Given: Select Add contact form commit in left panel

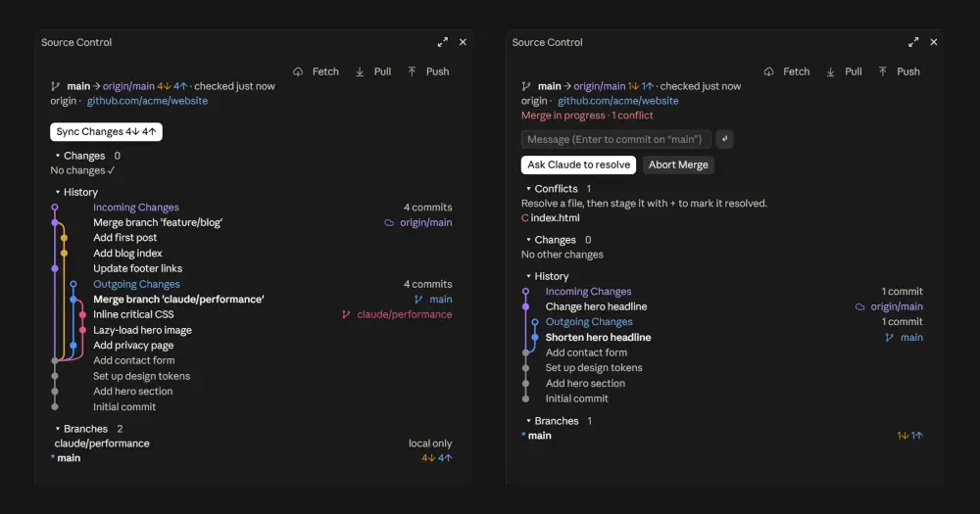Looking at the screenshot, I should pyautogui.click(x=133, y=360).
